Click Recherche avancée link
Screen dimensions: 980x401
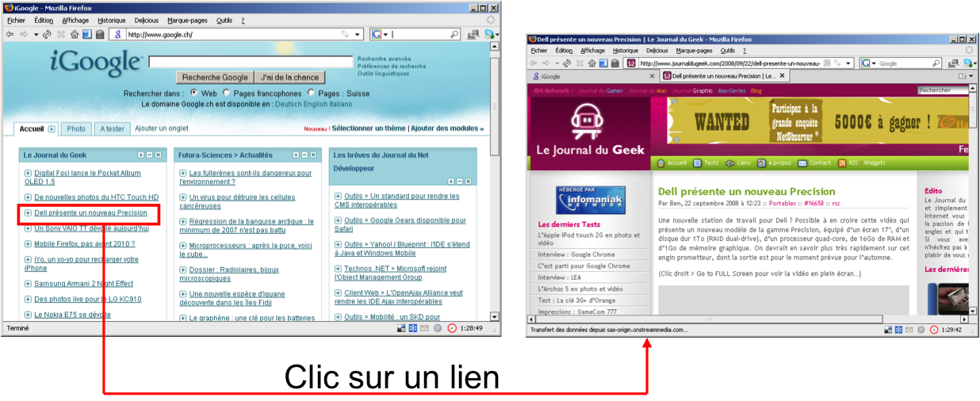coord(385,59)
